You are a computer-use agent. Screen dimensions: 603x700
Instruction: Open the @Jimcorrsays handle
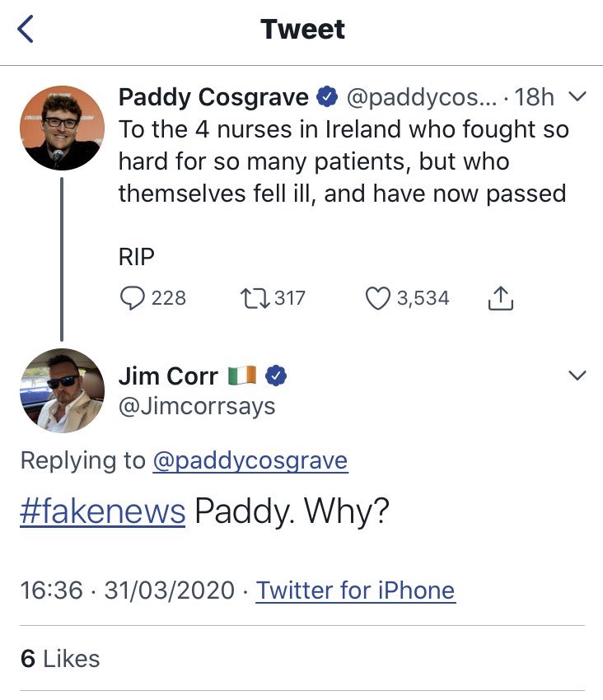197,406
